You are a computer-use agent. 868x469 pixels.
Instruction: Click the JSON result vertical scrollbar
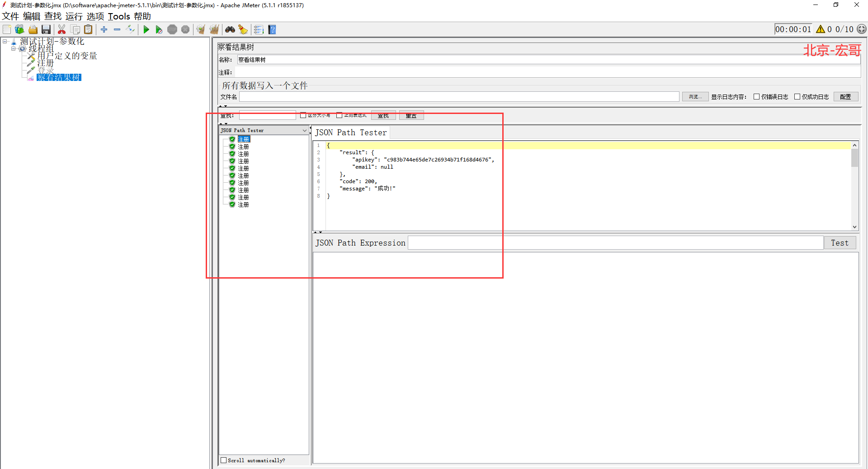click(854, 186)
